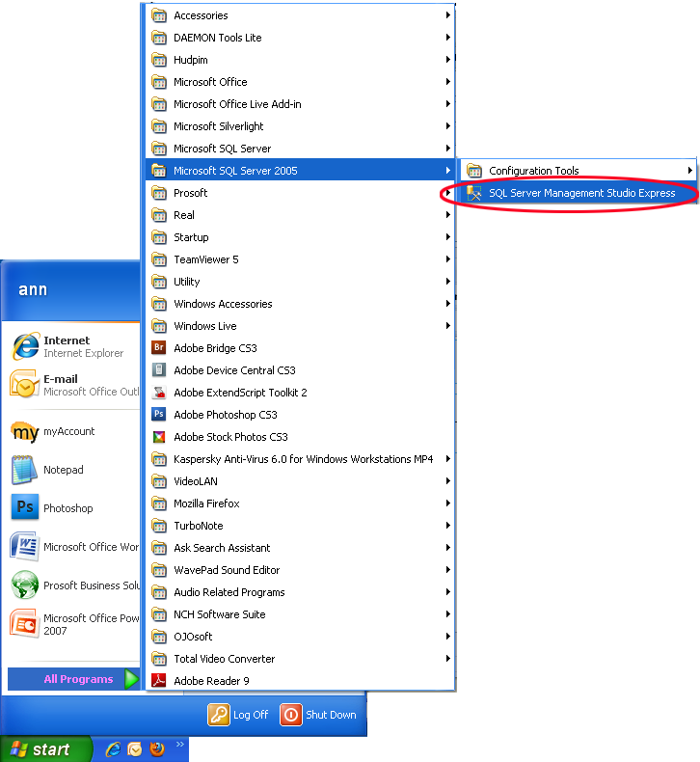This screenshot has height=762, width=700.
Task: Expand the Kaspersky Anti-Virus folder
Action: [303, 459]
